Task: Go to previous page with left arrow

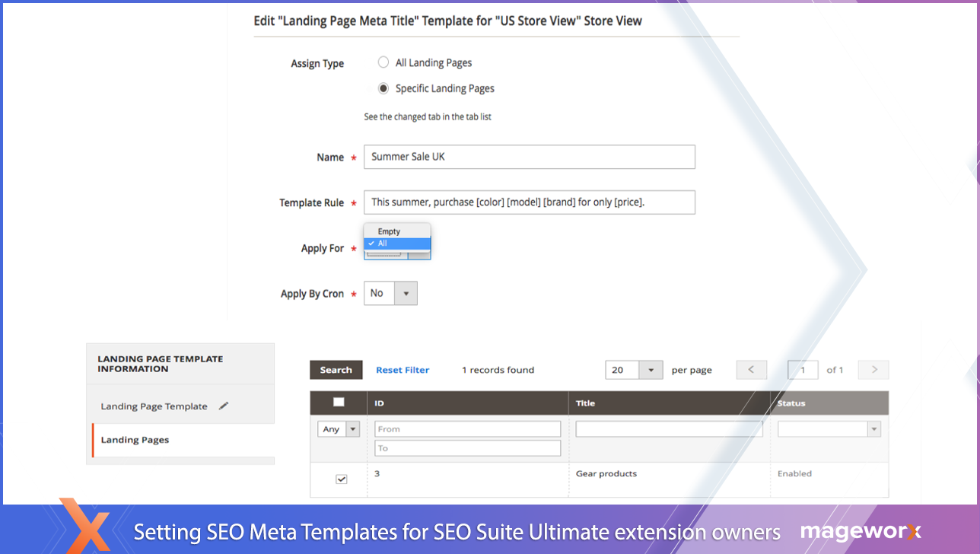Action: pos(751,370)
